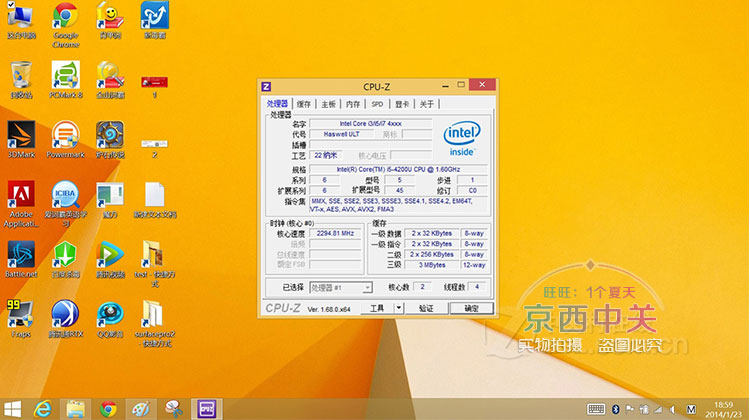Minimize the CPU-Z window

click(445, 86)
